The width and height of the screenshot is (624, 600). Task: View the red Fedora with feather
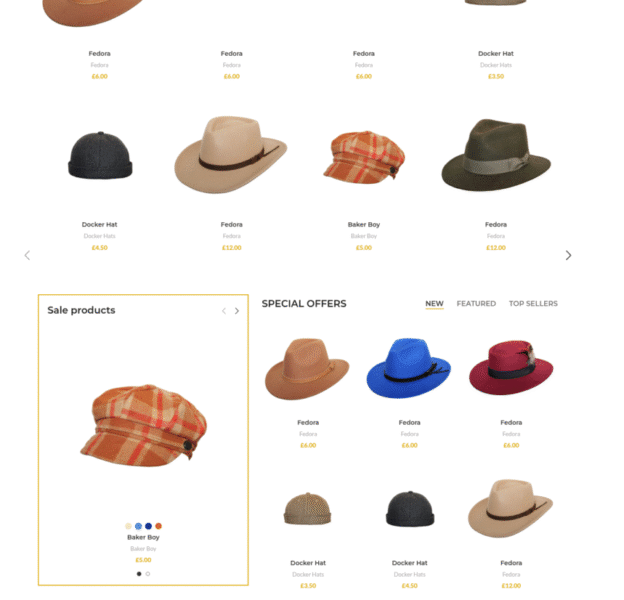[x=511, y=367]
